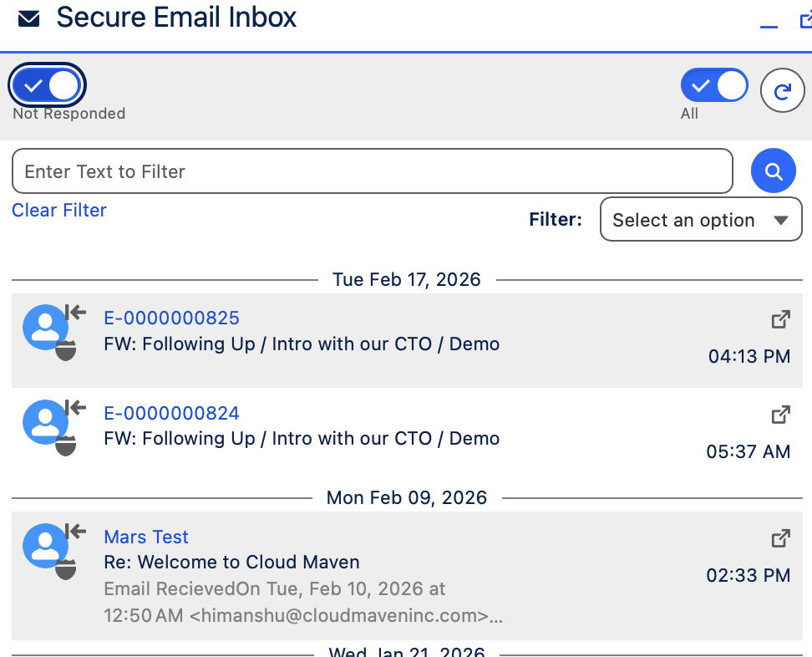
Task: Click the 02:33 PM timestamp
Action: coord(749,576)
